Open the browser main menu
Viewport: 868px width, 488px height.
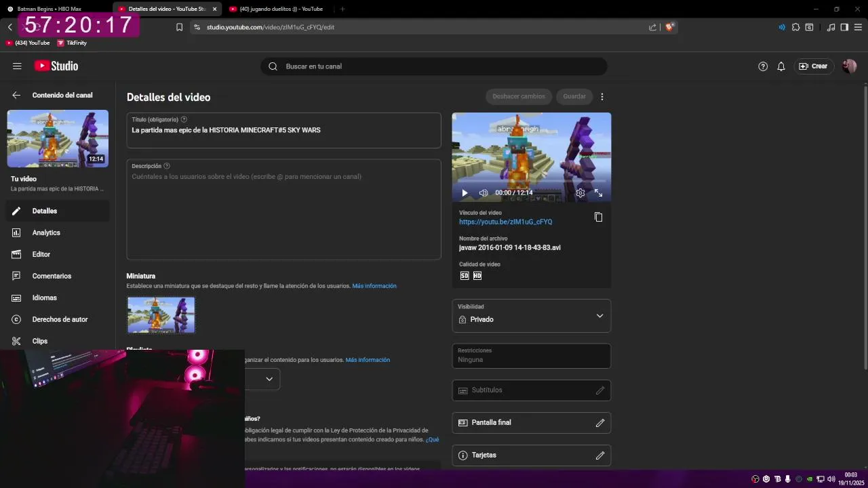pos(858,27)
